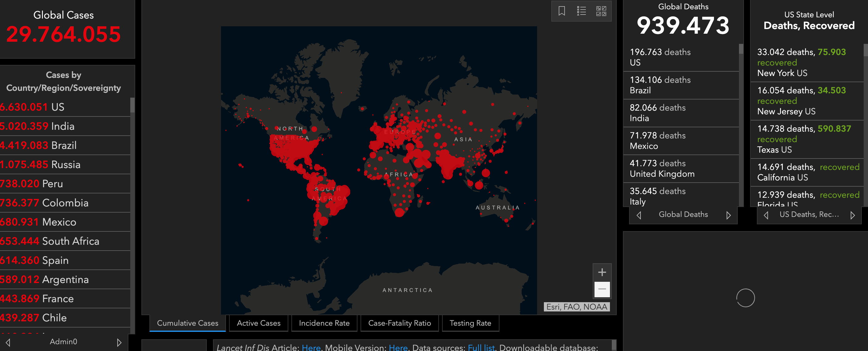This screenshot has width=868, height=351.
Task: Open the map bookmarks icon
Action: (561, 11)
